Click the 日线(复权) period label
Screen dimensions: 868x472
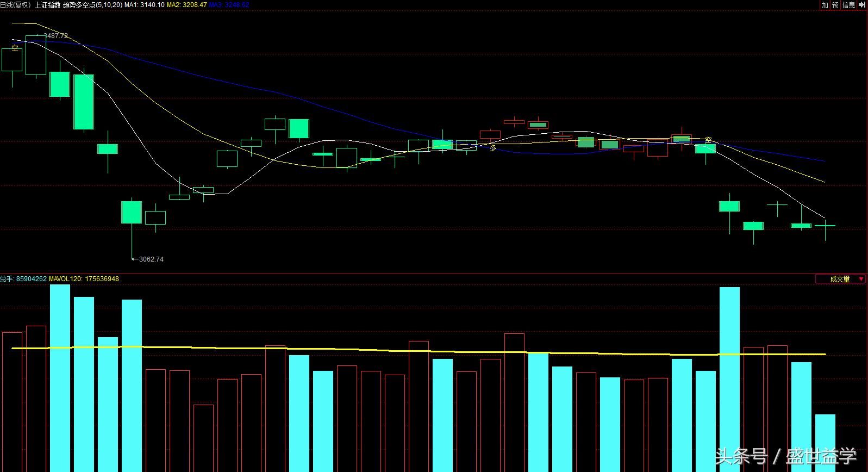click(15, 5)
